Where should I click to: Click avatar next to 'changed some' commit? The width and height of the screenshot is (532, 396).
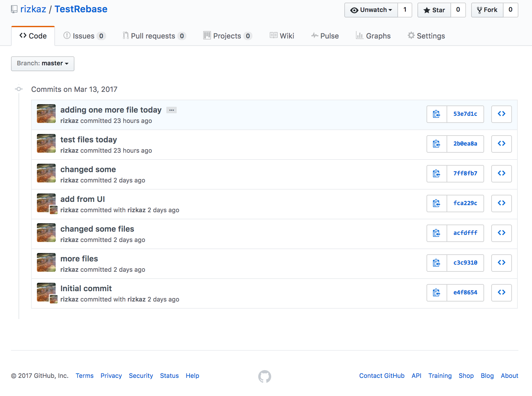(x=46, y=173)
